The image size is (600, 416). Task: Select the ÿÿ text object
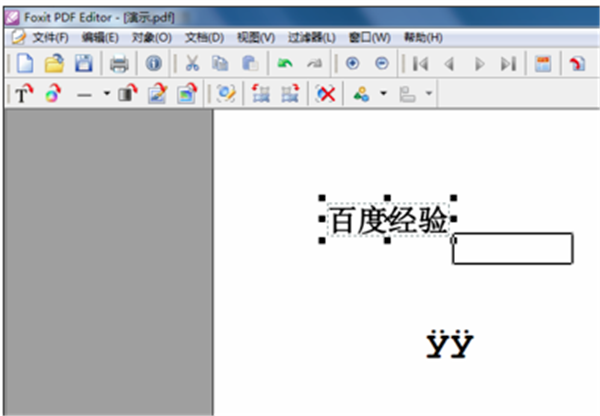tap(450, 344)
